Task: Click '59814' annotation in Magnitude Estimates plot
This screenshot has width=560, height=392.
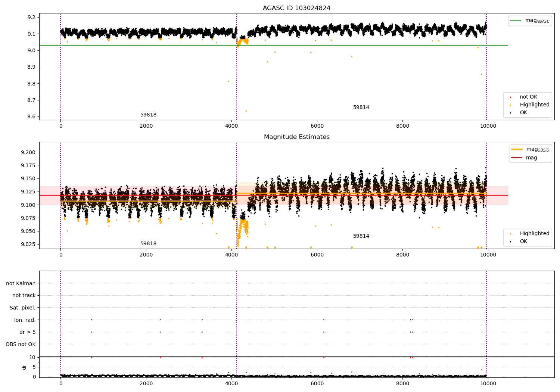Action: click(x=361, y=236)
